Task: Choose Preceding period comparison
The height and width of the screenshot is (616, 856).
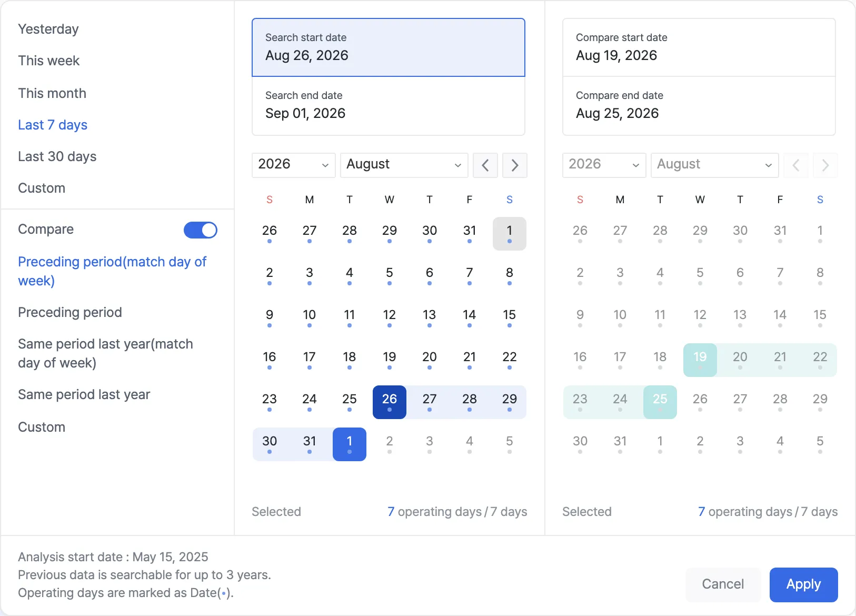Action: point(70,312)
